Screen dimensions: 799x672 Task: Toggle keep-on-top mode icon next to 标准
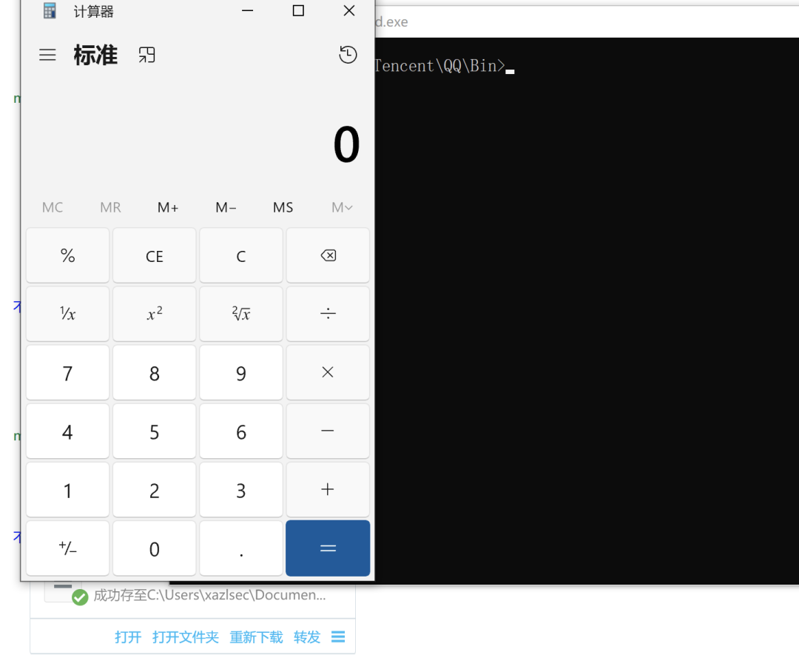pos(146,55)
